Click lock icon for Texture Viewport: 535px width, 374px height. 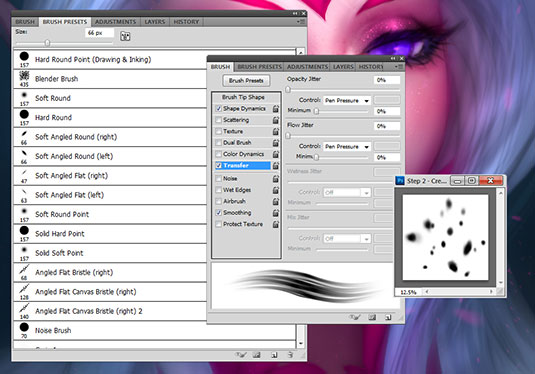point(276,131)
